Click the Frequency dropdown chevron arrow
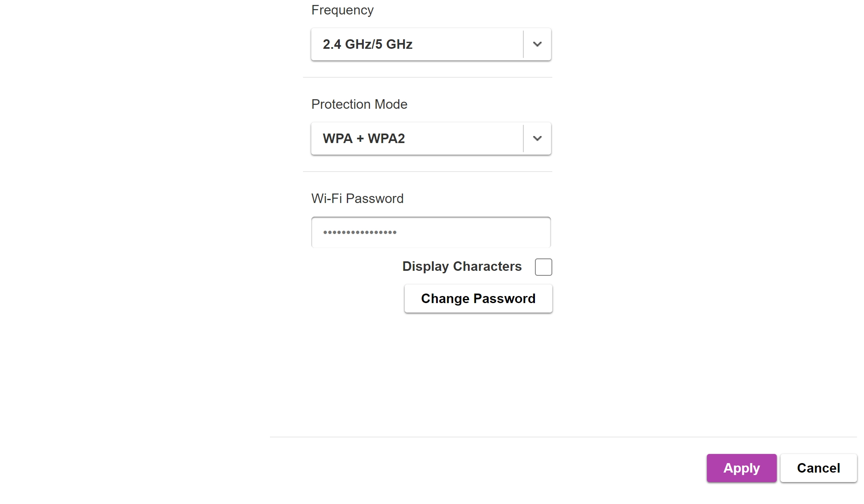 pyautogui.click(x=537, y=44)
